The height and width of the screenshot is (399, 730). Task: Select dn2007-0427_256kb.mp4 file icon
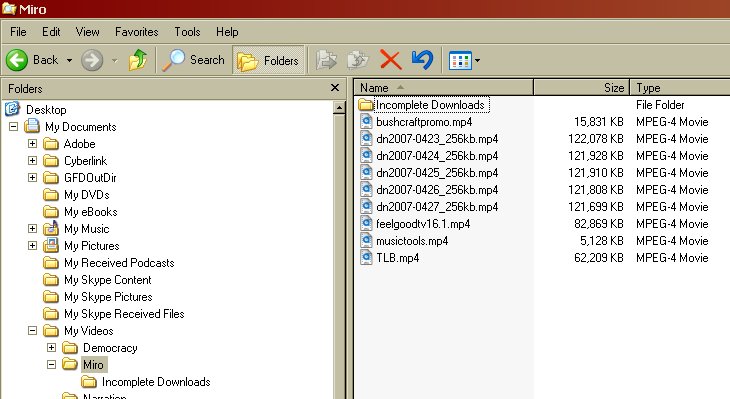click(366, 207)
